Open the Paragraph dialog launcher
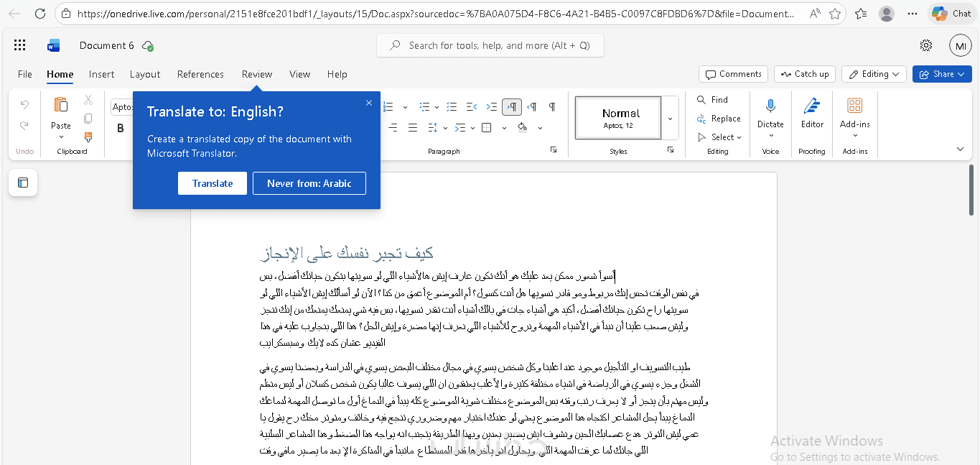This screenshot has height=465, width=980. [x=553, y=149]
